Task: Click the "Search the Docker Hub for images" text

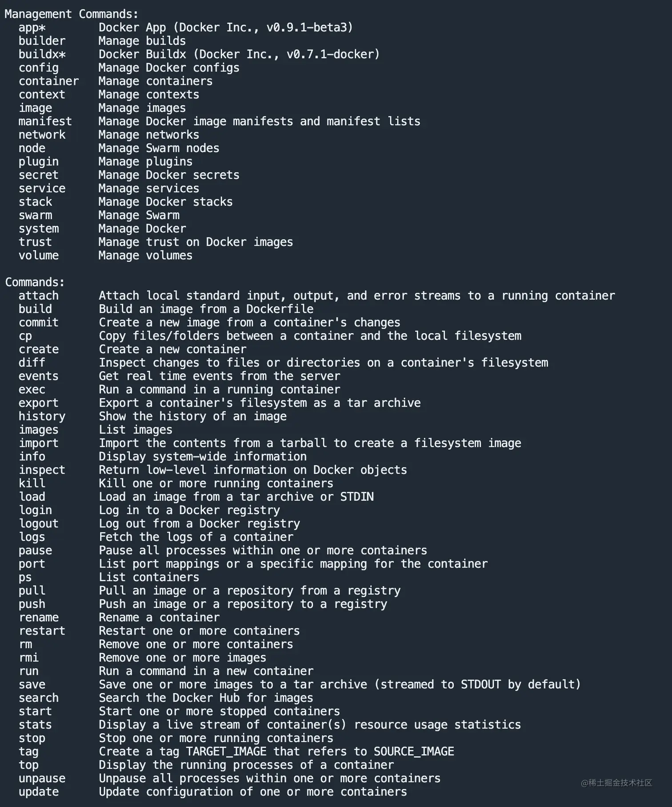Action: click(206, 698)
